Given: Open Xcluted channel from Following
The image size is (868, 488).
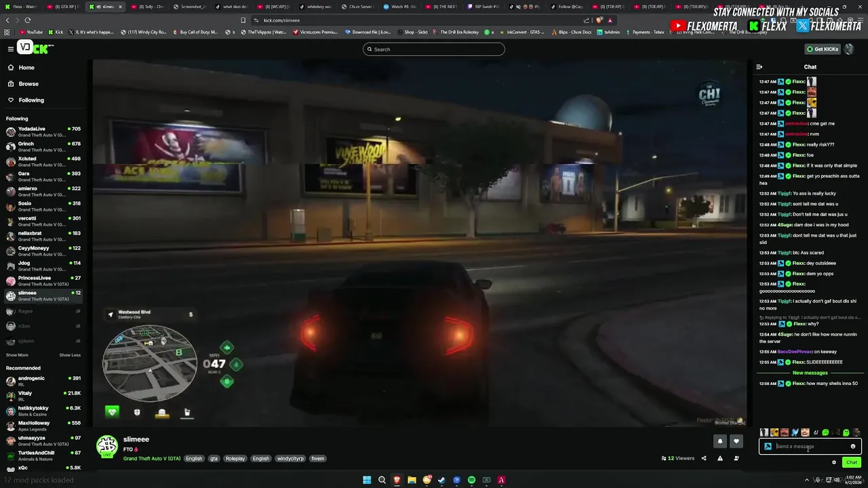Looking at the screenshot, I should tap(43, 161).
